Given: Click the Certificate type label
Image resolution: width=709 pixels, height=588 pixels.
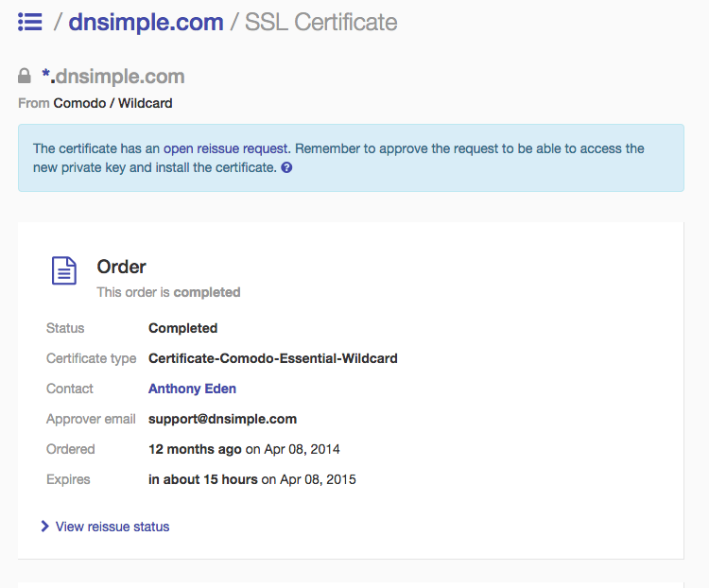Looking at the screenshot, I should pyautogui.click(x=91, y=358).
